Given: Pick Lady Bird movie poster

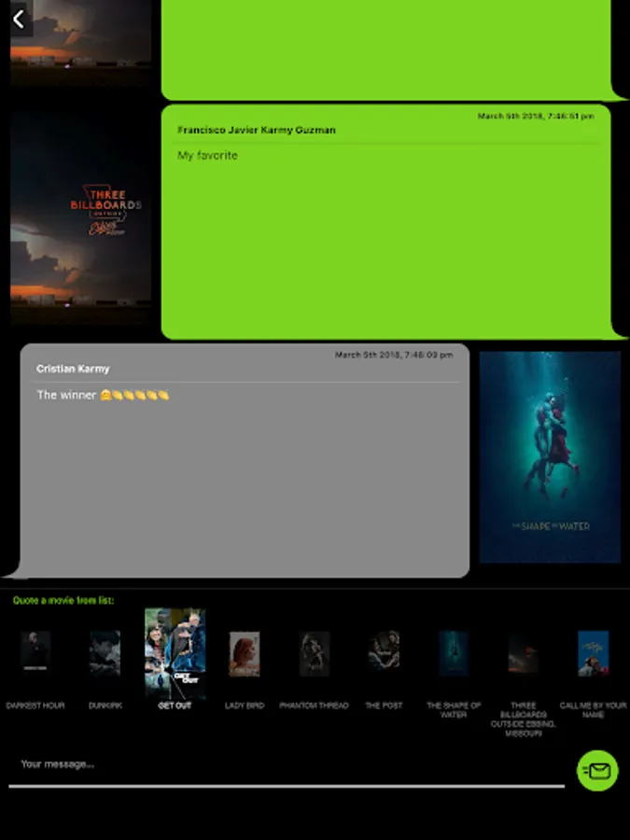Looking at the screenshot, I should click(x=245, y=653).
